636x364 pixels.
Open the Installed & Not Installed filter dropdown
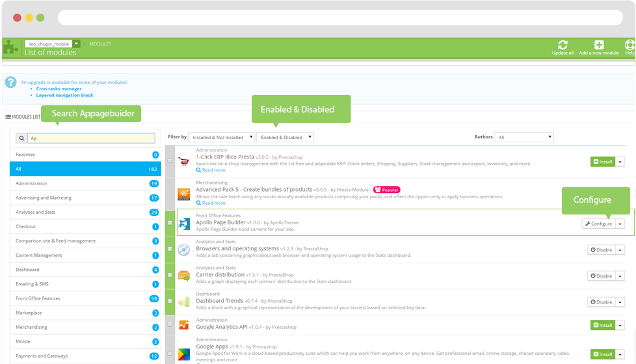pos(222,137)
